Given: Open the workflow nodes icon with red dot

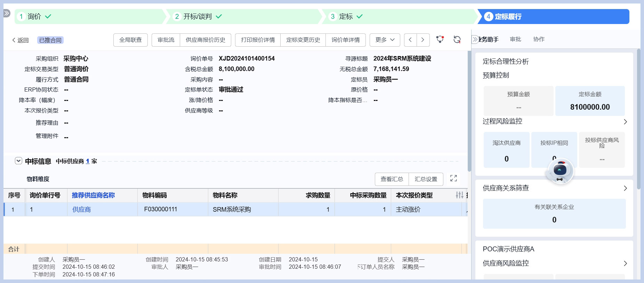Looking at the screenshot, I should (x=440, y=40).
